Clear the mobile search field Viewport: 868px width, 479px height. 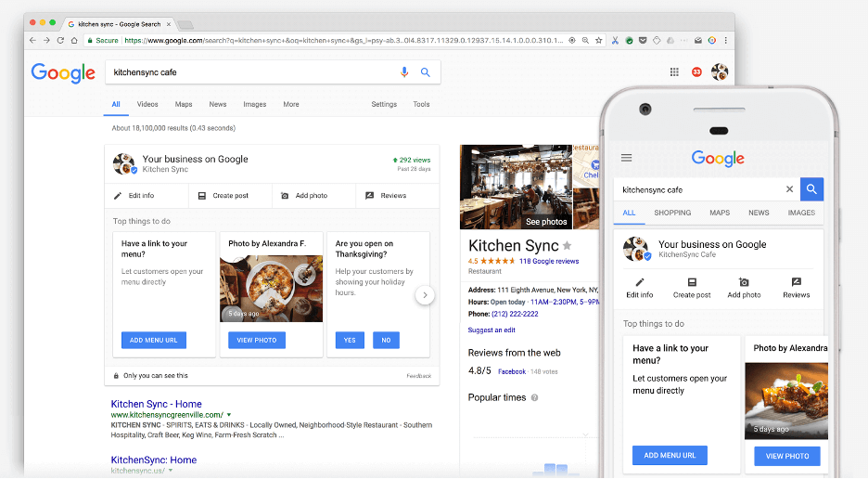point(789,189)
